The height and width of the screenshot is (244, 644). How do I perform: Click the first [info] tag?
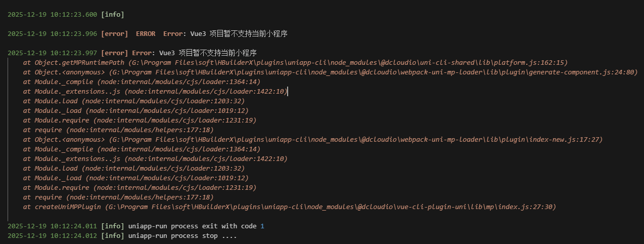pos(112,15)
